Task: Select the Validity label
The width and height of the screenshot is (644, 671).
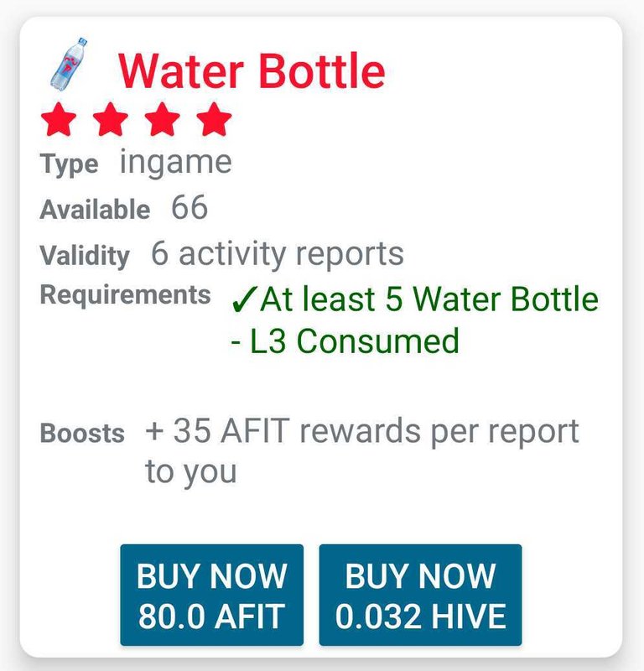Action: point(85,255)
